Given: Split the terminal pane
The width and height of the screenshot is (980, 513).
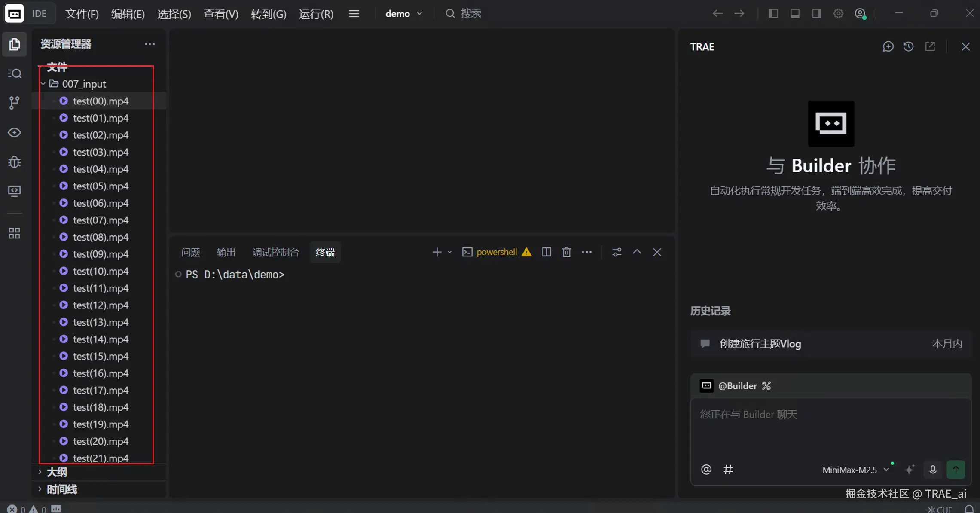Looking at the screenshot, I should (546, 252).
